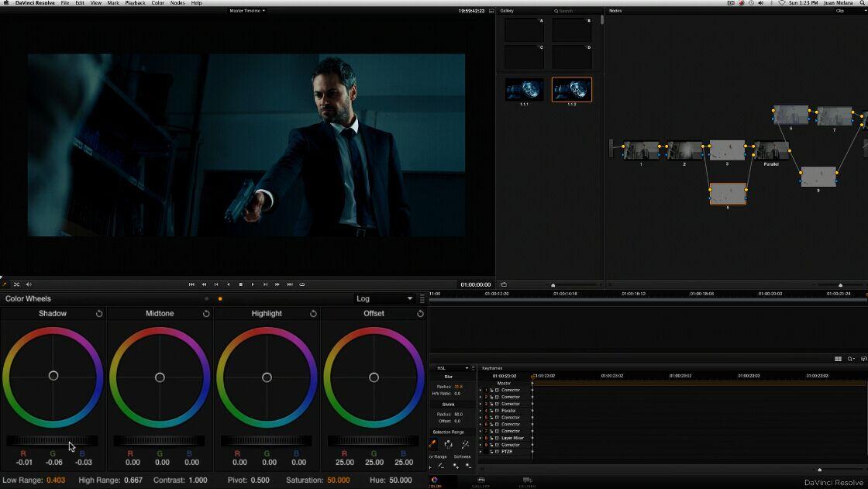Viewport: 868px width, 489px height.
Task: Switch to second Color Wheels page dot
Action: (x=220, y=299)
